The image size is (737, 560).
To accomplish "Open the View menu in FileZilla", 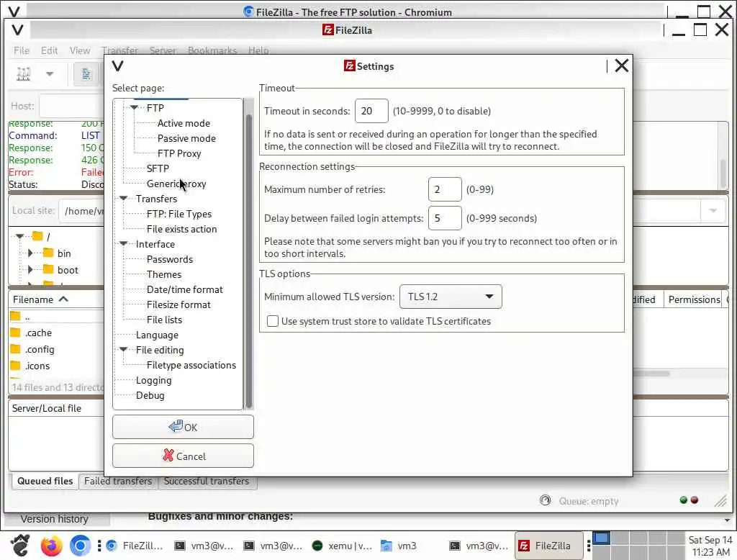I will tap(79, 50).
